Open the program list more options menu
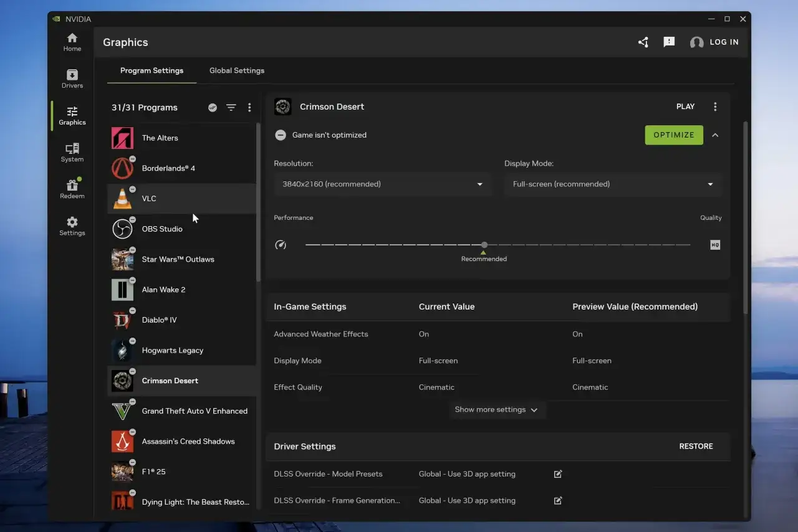Viewport: 798px width, 532px height. tap(249, 108)
